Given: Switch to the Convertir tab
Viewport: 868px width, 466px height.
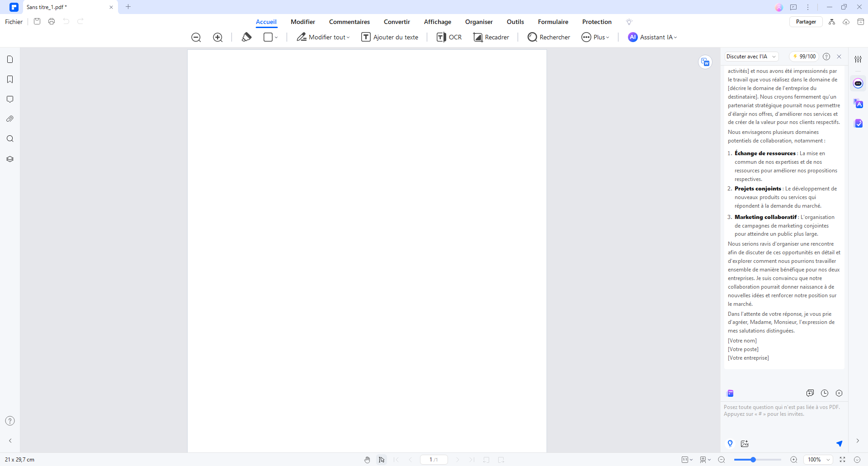Looking at the screenshot, I should tap(397, 22).
